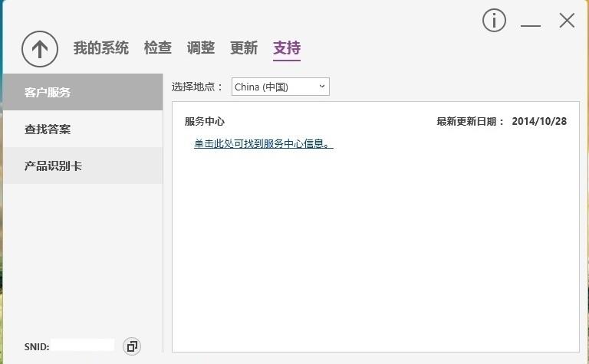Click the 选择地点 label

point(197,87)
